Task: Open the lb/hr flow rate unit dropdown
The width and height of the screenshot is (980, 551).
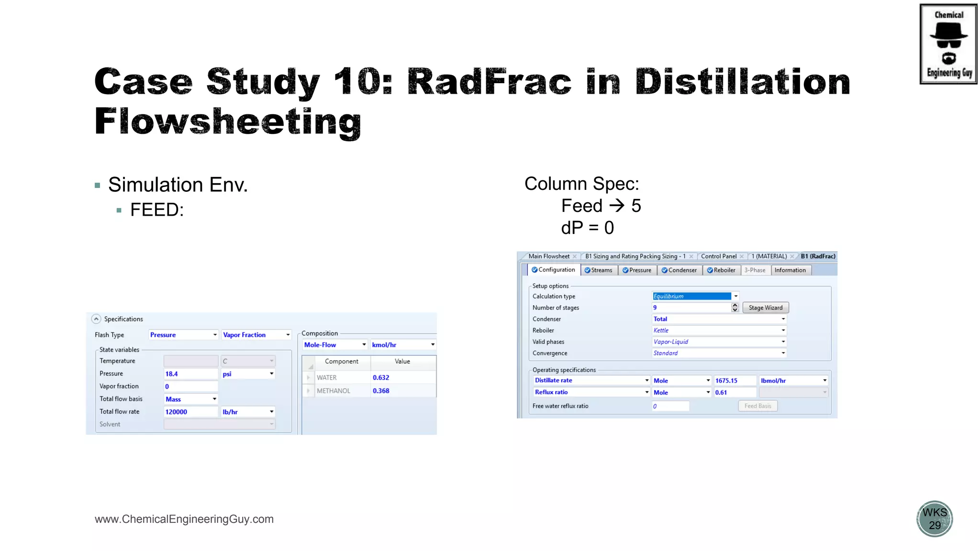Action: (248, 412)
